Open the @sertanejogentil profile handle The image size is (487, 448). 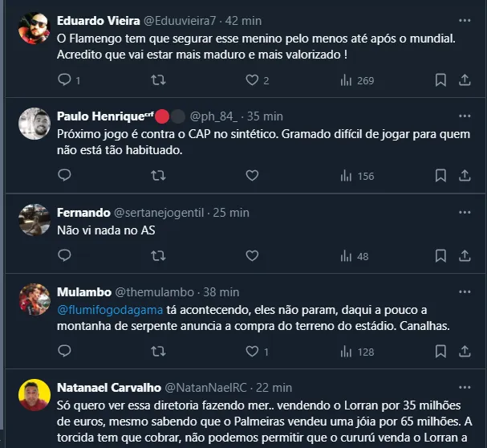point(161,213)
